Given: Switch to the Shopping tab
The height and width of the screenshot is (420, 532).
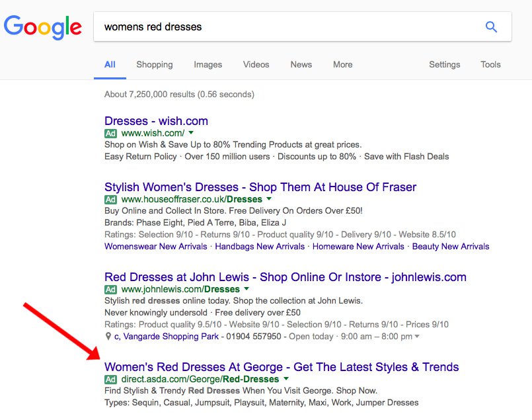Looking at the screenshot, I should 155,65.
